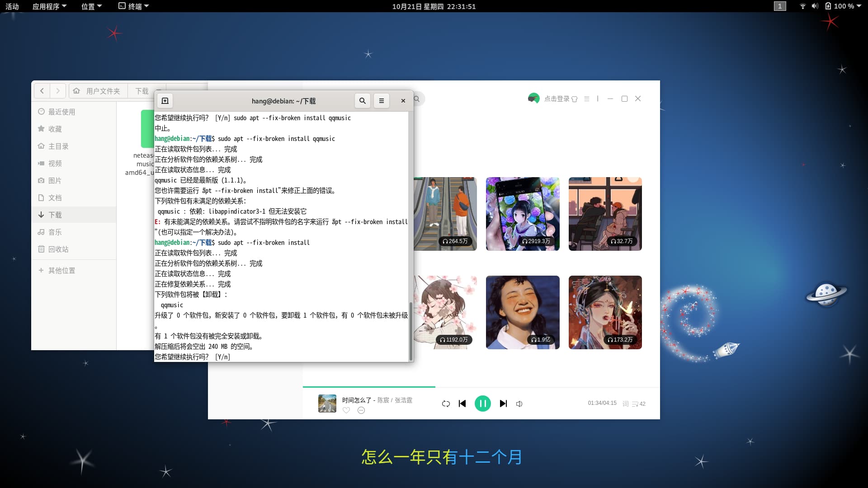Open the terminal hamburger menu
The width and height of the screenshot is (868, 488).
381,101
